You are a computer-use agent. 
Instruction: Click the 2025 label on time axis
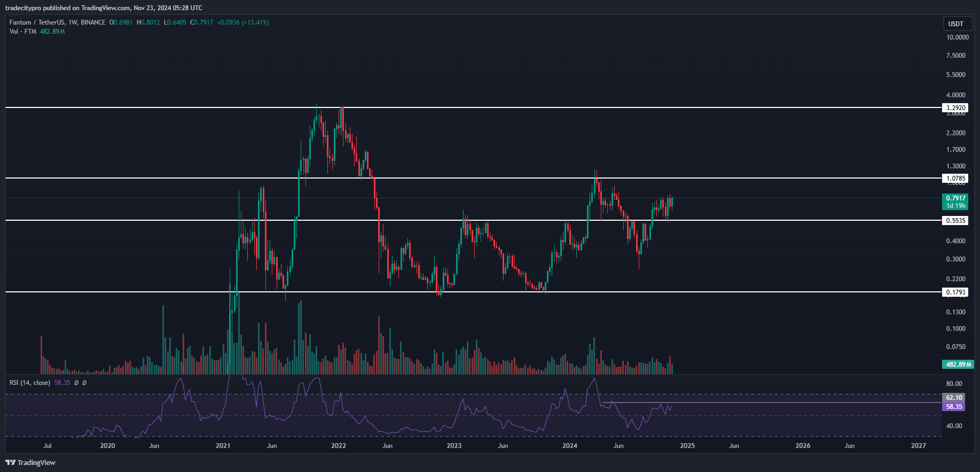[687, 446]
